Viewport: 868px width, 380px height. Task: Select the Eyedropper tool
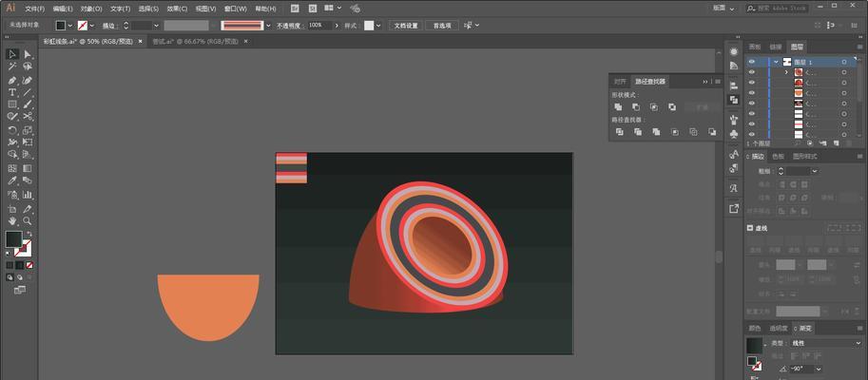coord(12,180)
